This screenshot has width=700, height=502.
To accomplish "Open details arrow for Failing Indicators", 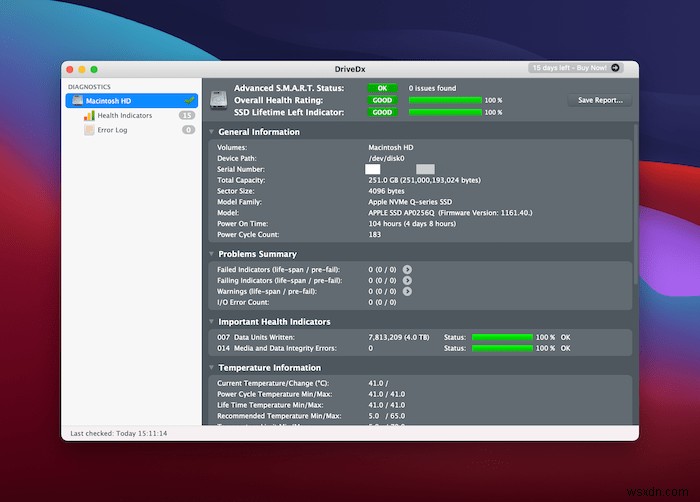I will click(407, 280).
